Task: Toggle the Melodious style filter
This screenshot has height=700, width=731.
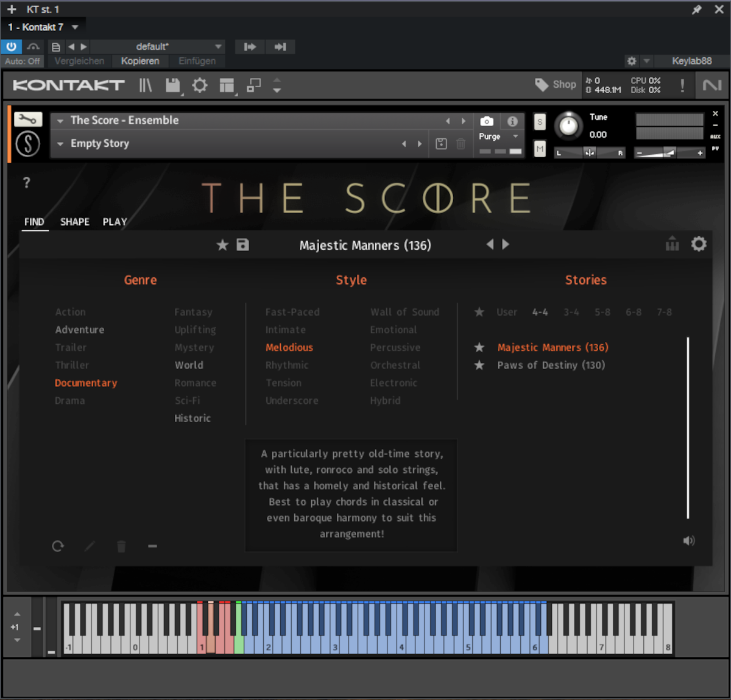Action: click(289, 347)
